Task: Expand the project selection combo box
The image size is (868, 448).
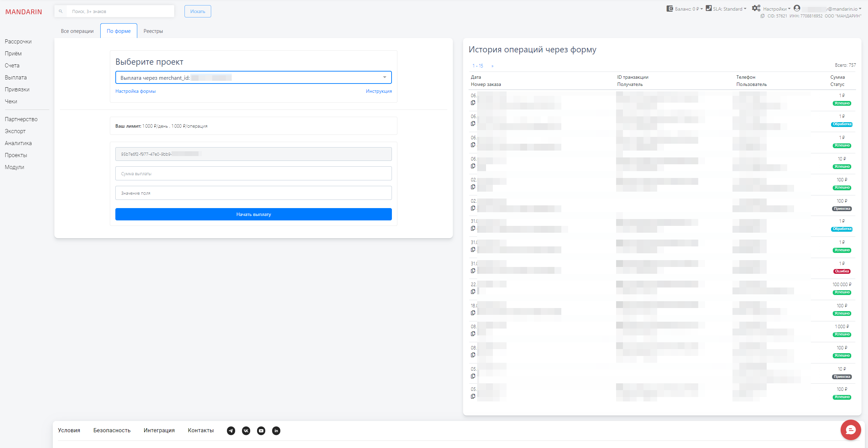Action: [253, 77]
